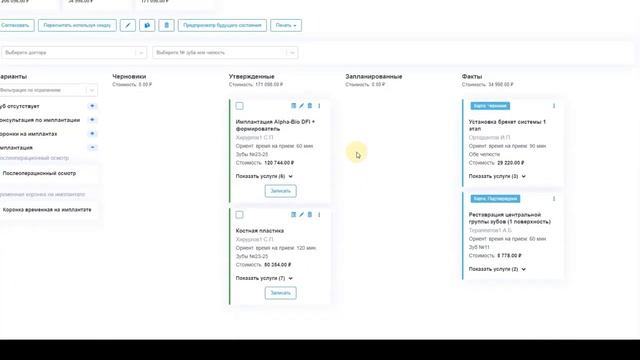Click the cost value '120 744.00 ₽'
The image size is (640, 360).
tap(279, 163)
